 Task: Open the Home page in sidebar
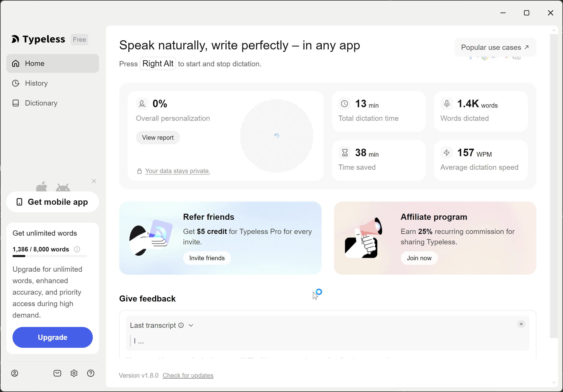pyautogui.click(x=53, y=64)
